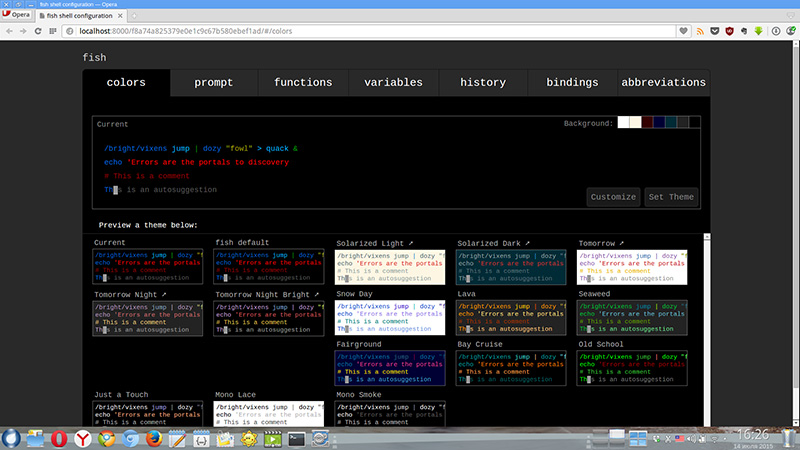Pick the cream background swatch

(635, 122)
